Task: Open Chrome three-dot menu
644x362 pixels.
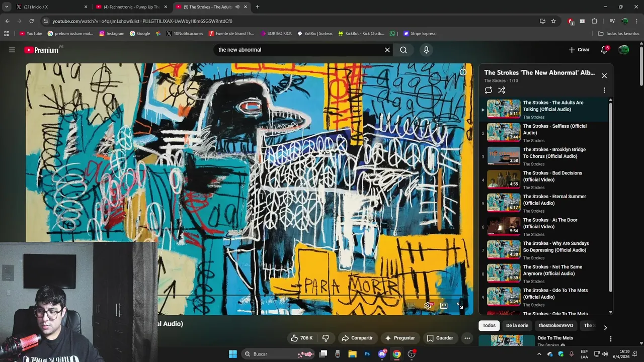Action: coord(636,21)
